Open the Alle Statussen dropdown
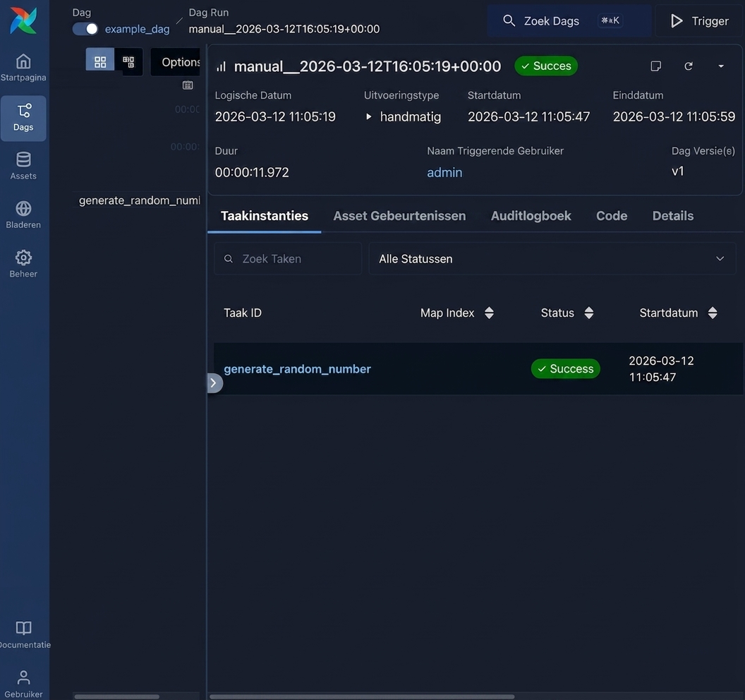Screen dimensions: 745x700 point(552,259)
